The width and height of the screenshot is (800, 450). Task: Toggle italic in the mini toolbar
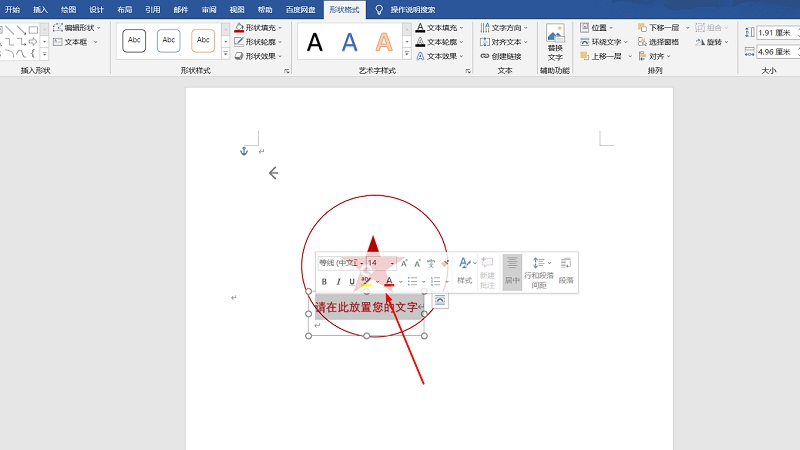point(338,282)
